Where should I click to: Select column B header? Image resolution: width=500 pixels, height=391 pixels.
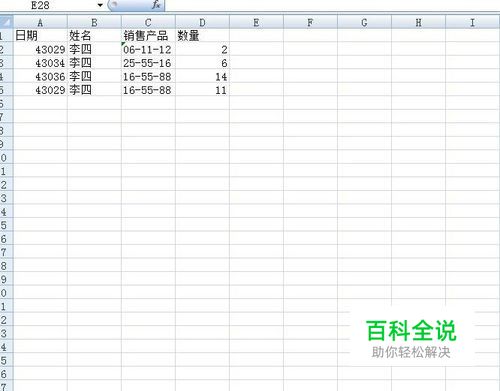point(94,23)
